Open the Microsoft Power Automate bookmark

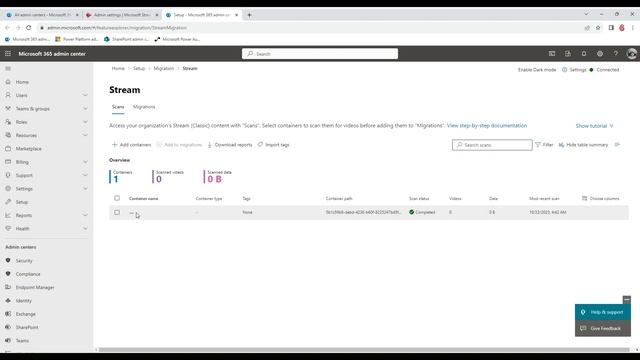pos(177,39)
